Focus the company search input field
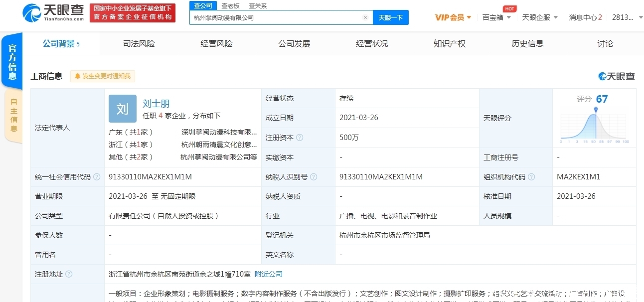The height and width of the screenshot is (302, 644). (x=281, y=17)
